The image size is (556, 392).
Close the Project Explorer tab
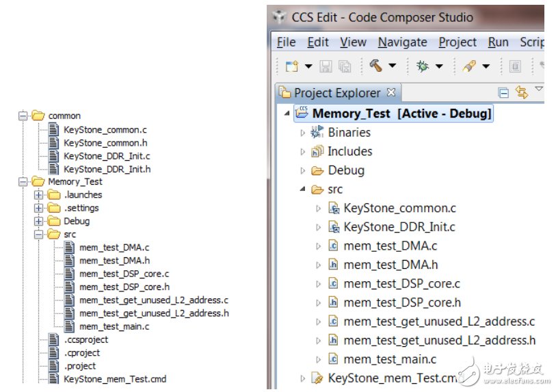pyautogui.click(x=391, y=92)
